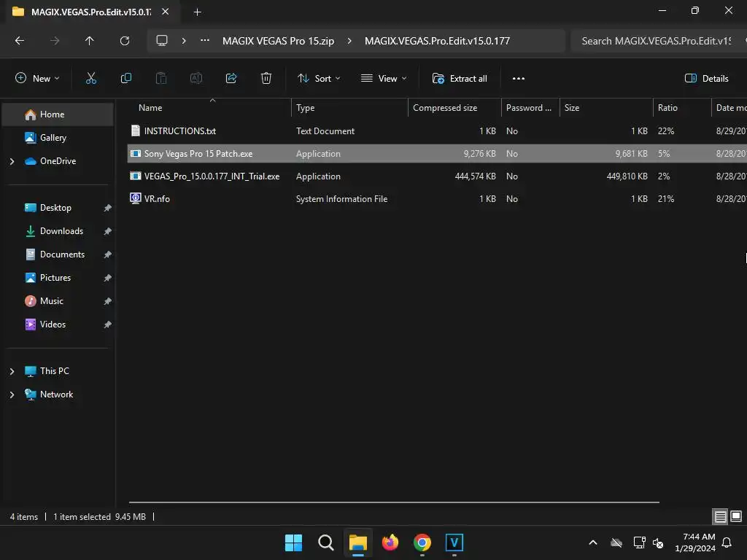Click the Rename icon in toolbar
The width and height of the screenshot is (747, 560).
click(196, 79)
